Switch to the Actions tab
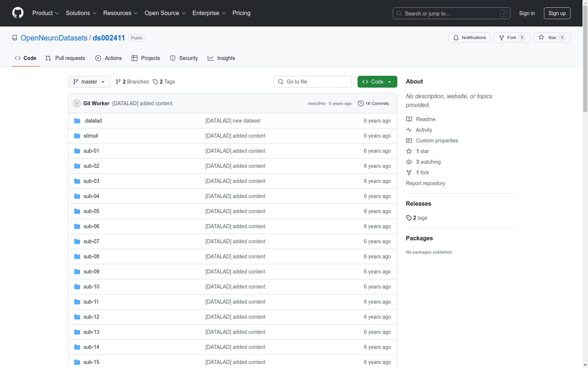 pos(108,58)
